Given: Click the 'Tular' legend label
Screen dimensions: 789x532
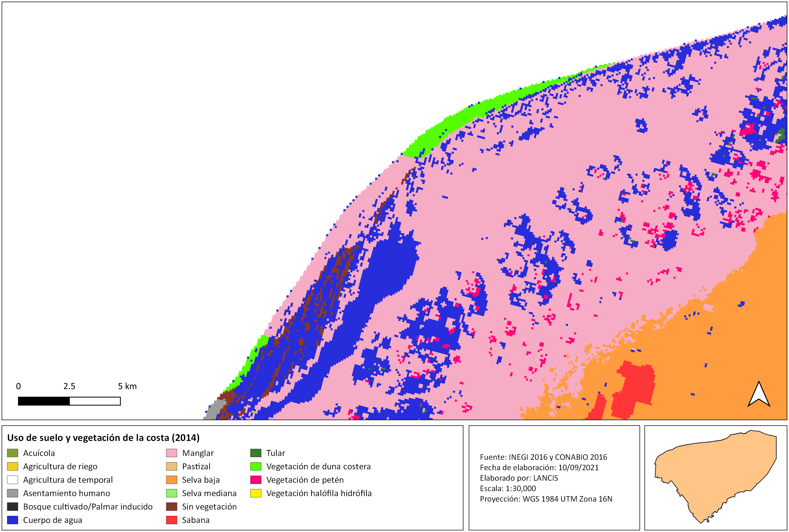Looking at the screenshot, I should coord(276,453).
